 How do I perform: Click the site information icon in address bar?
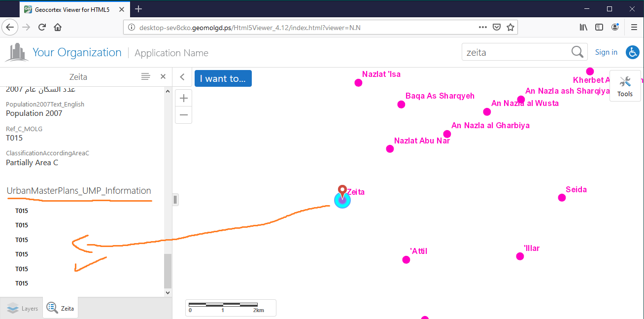[x=132, y=27]
